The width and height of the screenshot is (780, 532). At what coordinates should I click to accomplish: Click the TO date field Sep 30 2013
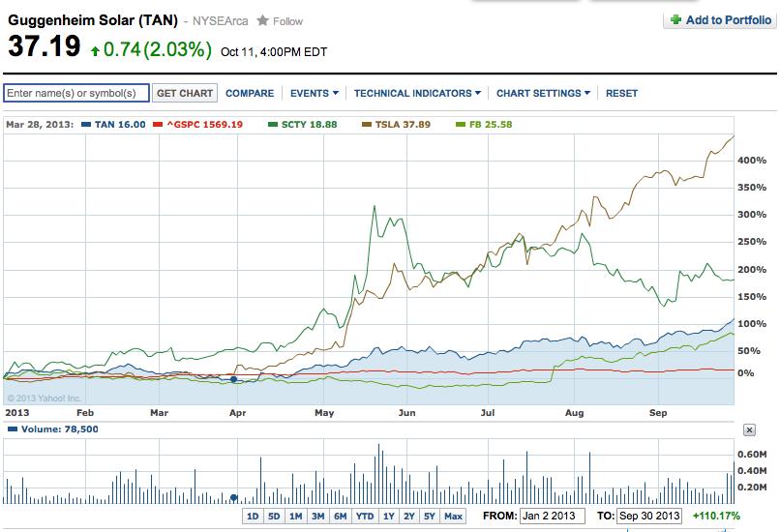click(649, 517)
